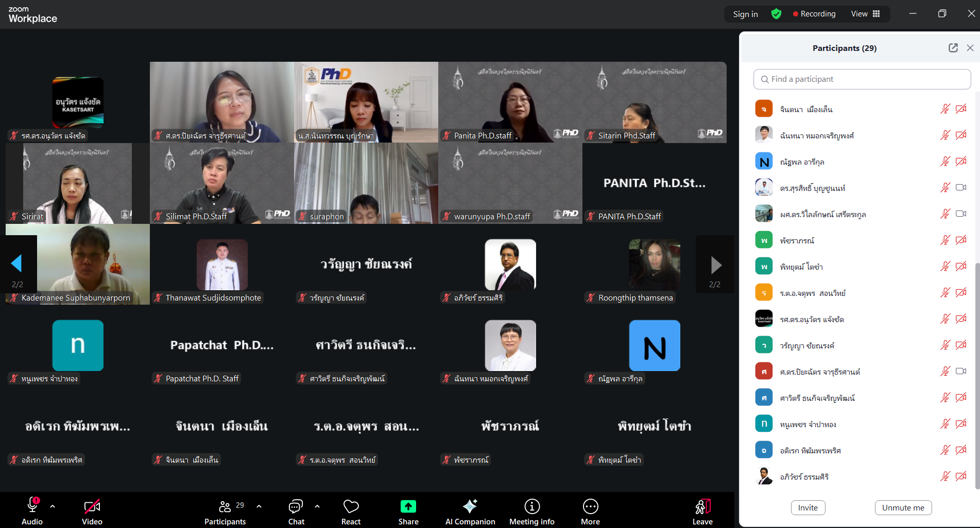980x528 pixels.
Task: Click the Unmute me button
Action: (x=903, y=507)
